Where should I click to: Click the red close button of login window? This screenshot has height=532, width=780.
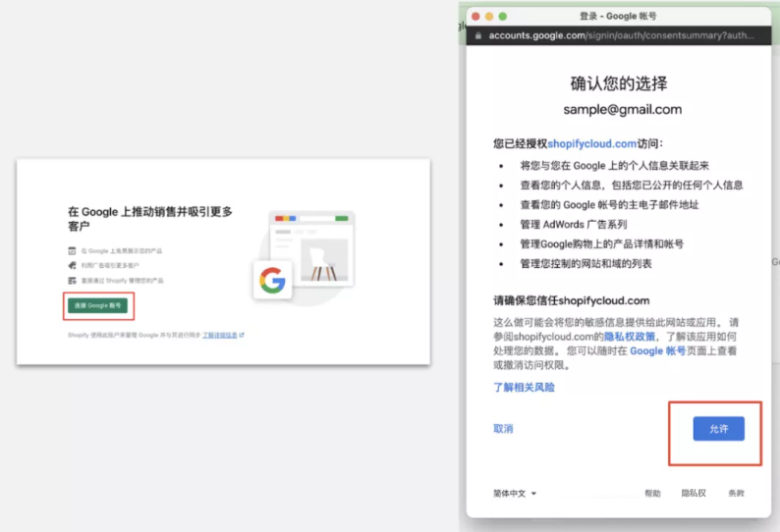click(475, 17)
